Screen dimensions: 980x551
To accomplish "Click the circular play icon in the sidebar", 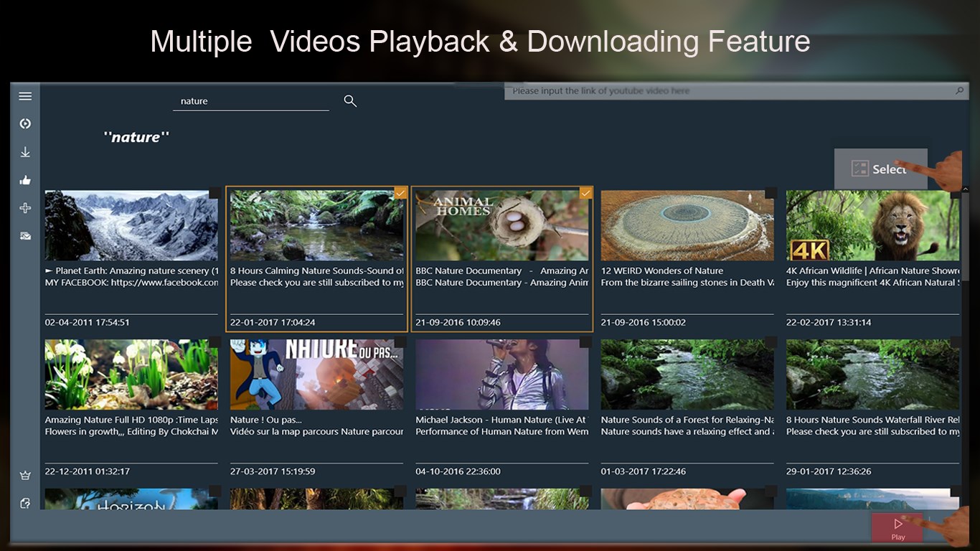I will [x=25, y=123].
